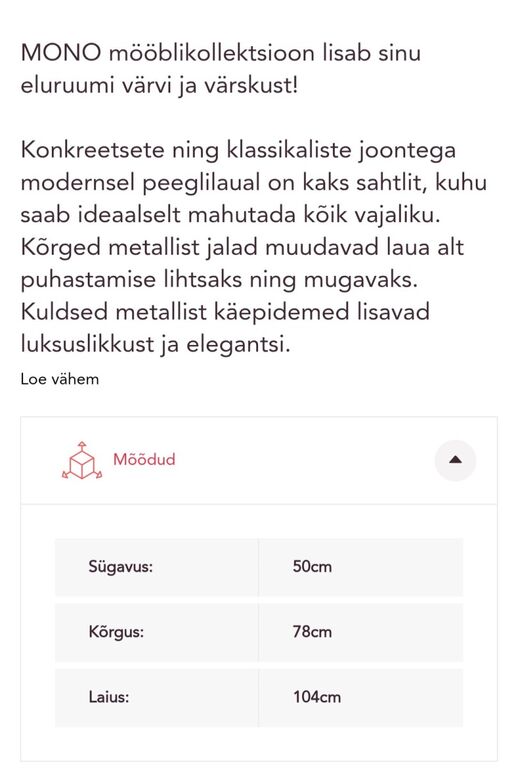Select the Sügavus label cell
Screen dimensions: 518x768
pos(156,567)
